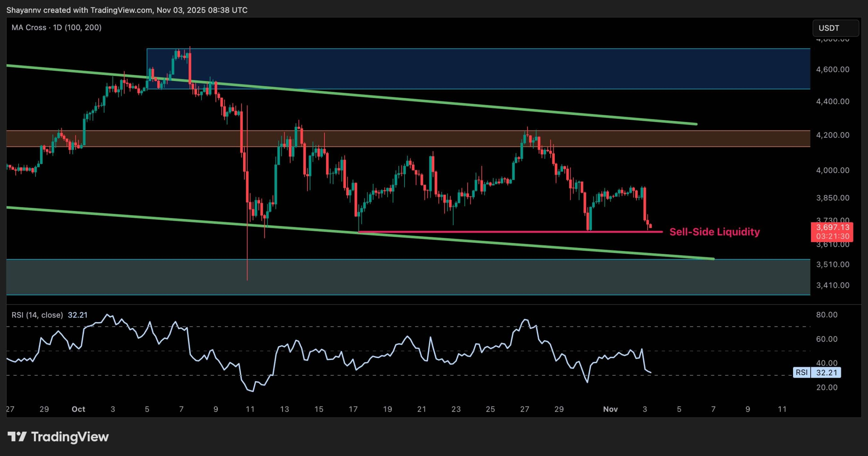Click the 4,600.00 price scale label

tap(832, 70)
